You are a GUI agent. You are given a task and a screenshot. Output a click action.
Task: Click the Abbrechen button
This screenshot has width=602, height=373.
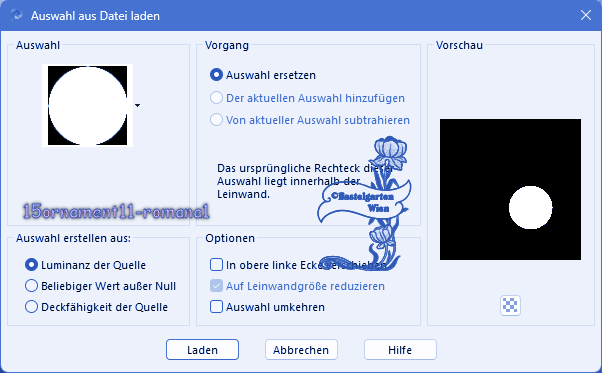[x=301, y=350]
